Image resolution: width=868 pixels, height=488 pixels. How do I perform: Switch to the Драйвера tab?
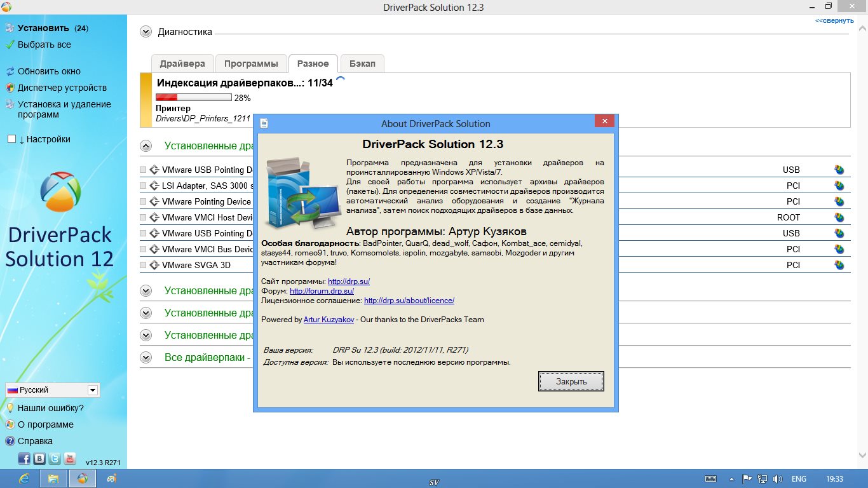(182, 64)
